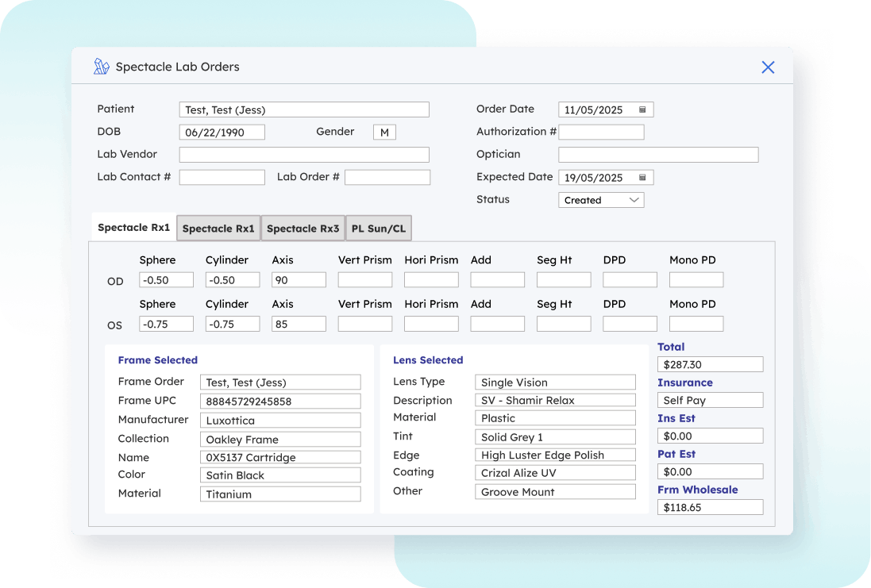Image resolution: width=871 pixels, height=588 pixels.
Task: Click the Lab Order # field
Action: point(387,178)
